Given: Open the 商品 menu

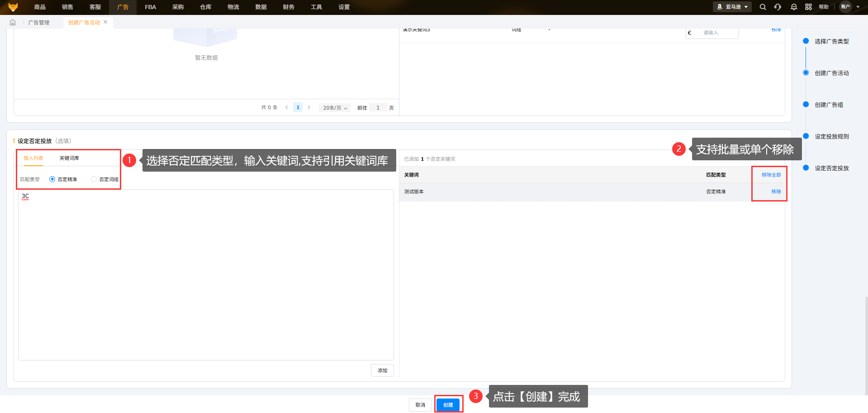Looking at the screenshot, I should [x=40, y=7].
